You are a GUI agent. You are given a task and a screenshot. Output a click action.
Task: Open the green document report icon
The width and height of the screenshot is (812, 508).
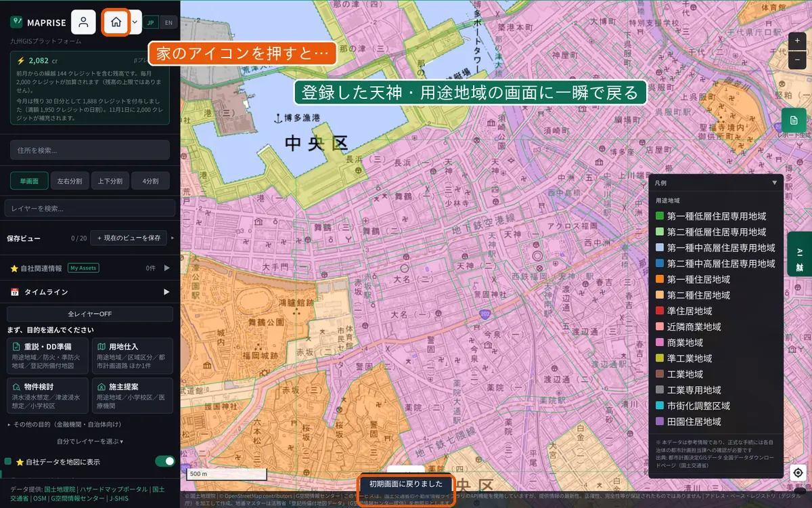point(794,120)
